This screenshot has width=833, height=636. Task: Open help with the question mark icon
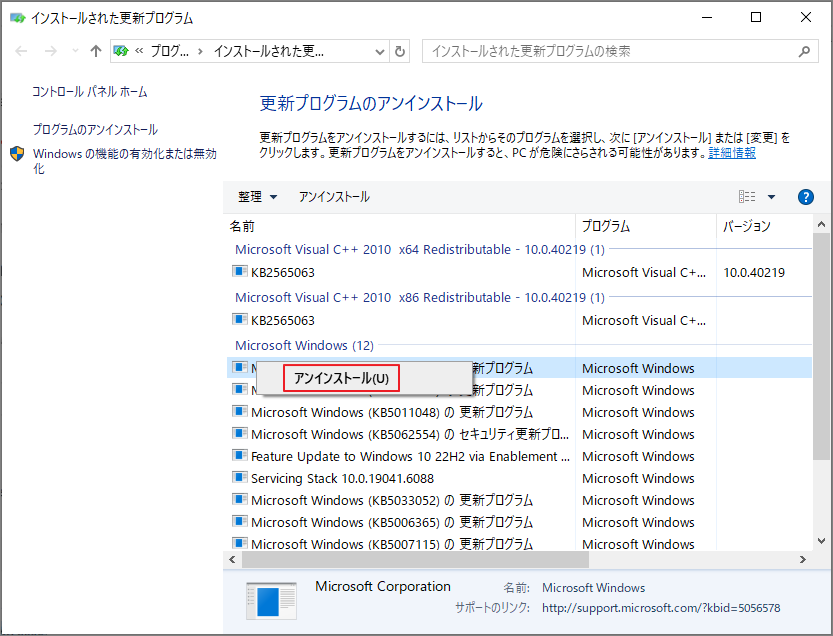tap(805, 197)
